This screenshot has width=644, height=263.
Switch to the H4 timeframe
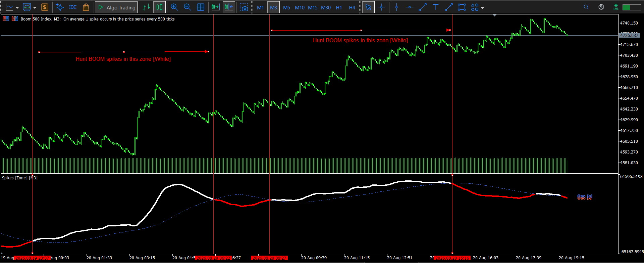[352, 7]
